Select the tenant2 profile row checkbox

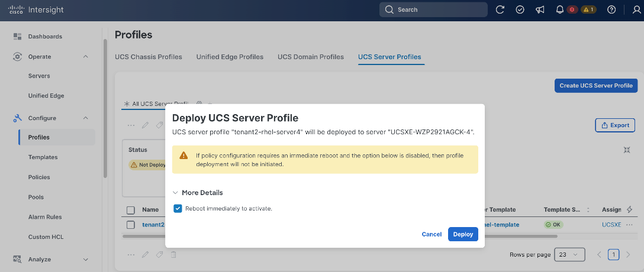[x=131, y=225]
